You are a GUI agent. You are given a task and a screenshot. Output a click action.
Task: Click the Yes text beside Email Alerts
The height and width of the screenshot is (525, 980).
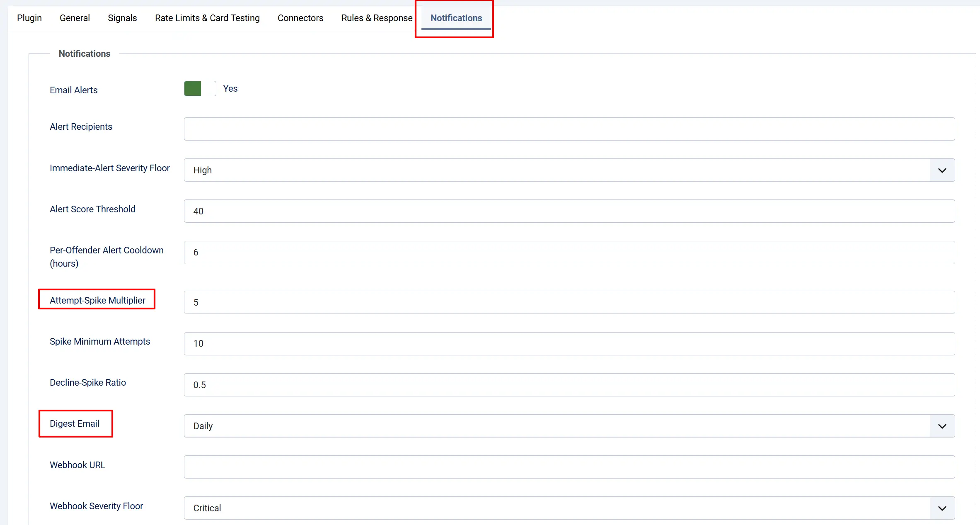(x=230, y=88)
